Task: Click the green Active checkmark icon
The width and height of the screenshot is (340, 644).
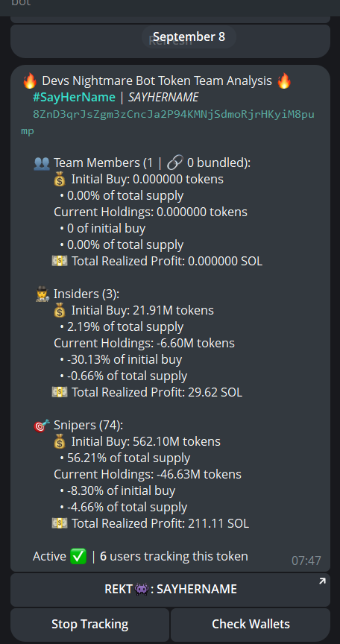Action: coord(78,557)
